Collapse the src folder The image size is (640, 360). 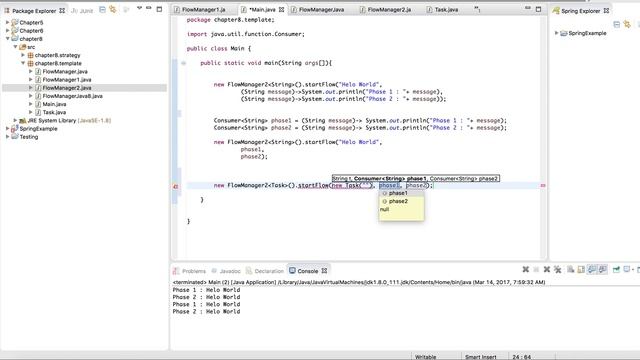(16, 47)
